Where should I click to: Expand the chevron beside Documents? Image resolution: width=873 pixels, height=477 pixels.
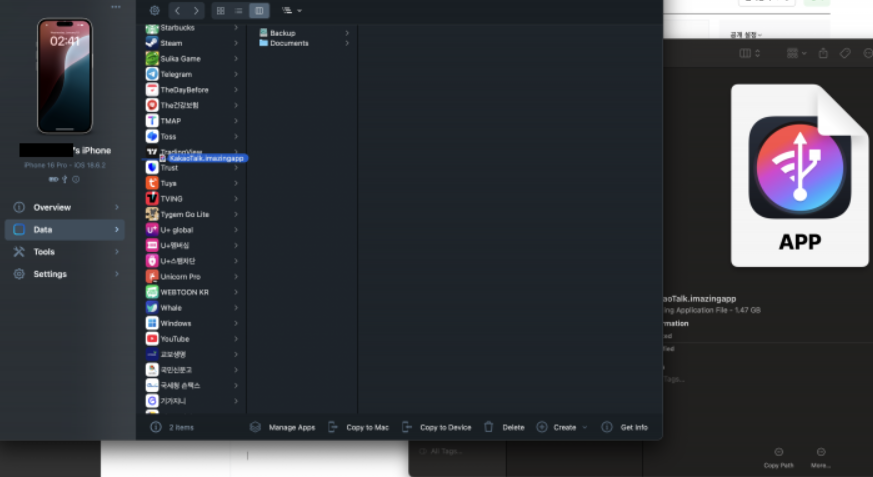tap(347, 43)
